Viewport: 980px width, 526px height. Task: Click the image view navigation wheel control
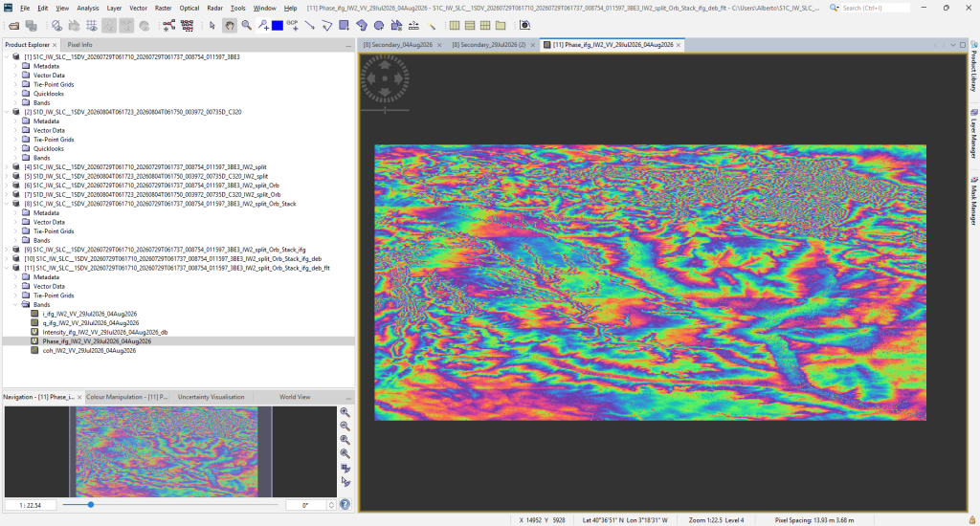point(385,78)
